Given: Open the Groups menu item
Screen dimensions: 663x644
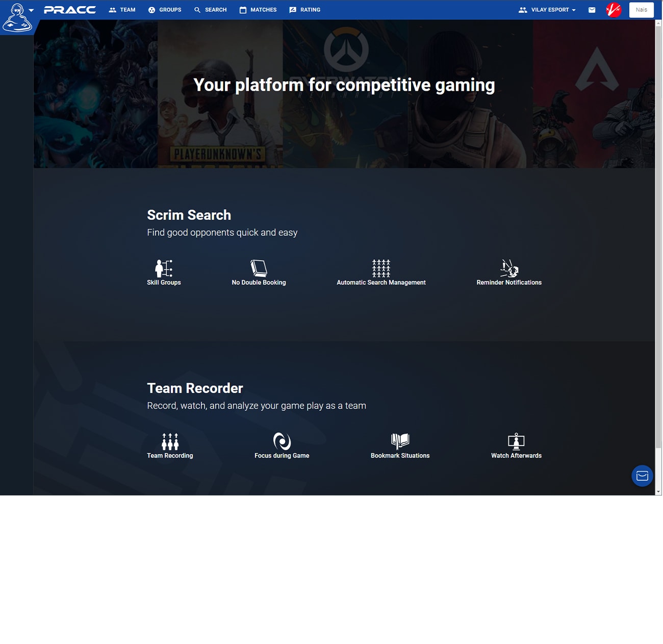Looking at the screenshot, I should tap(165, 10).
